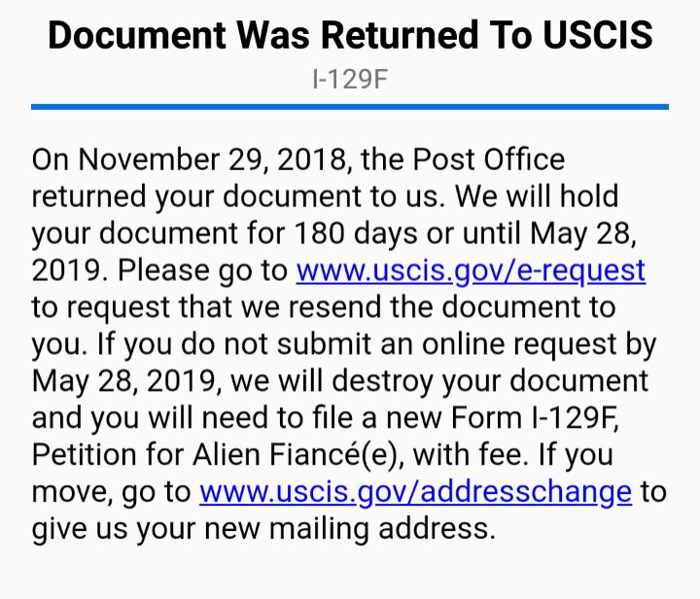Screen dimensions: 700x599
Task: Click the 'Post Office' text in the first line
Action: pyautogui.click(x=488, y=159)
